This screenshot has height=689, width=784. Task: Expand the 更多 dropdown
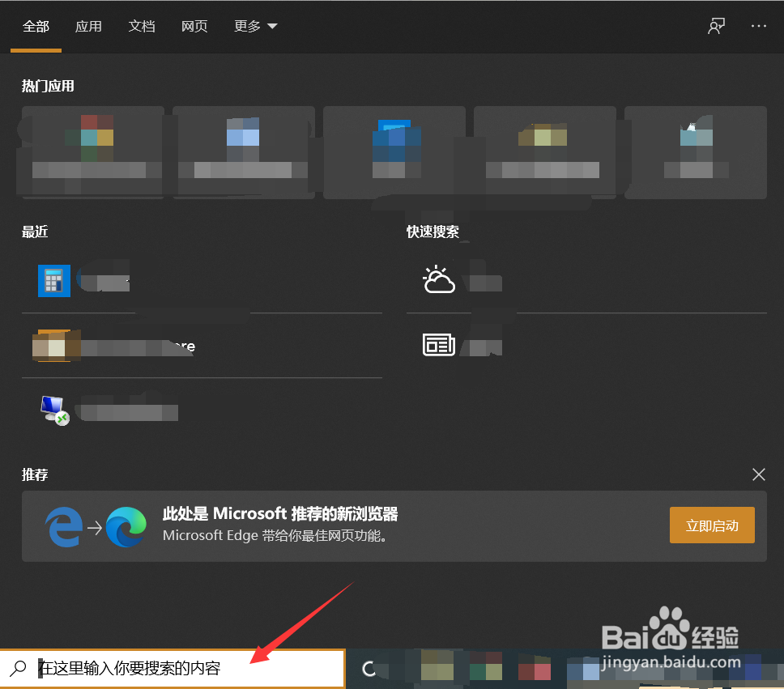pos(255,26)
